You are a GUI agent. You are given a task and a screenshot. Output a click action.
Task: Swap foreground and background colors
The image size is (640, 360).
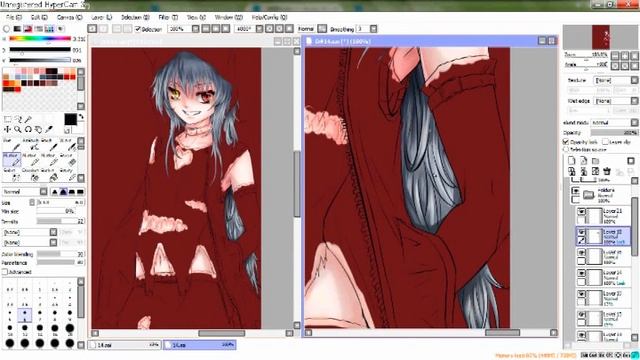pyautogui.click(x=81, y=117)
